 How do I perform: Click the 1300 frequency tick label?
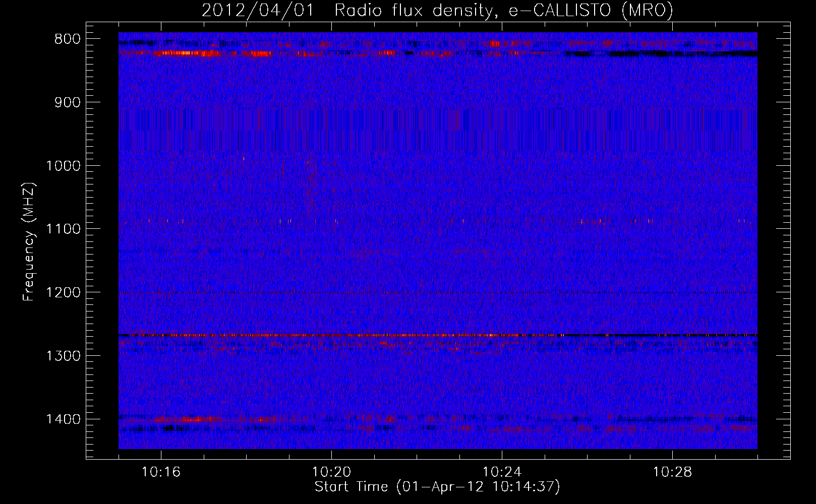[63, 356]
